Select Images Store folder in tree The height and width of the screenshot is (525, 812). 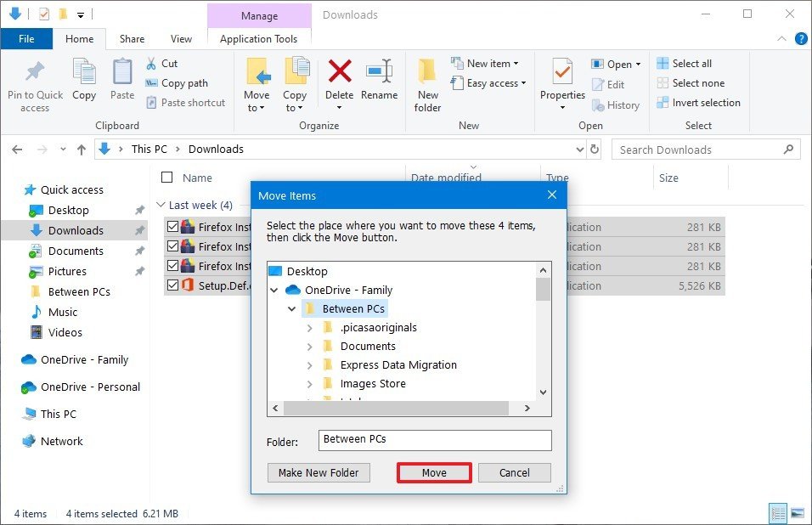[372, 384]
